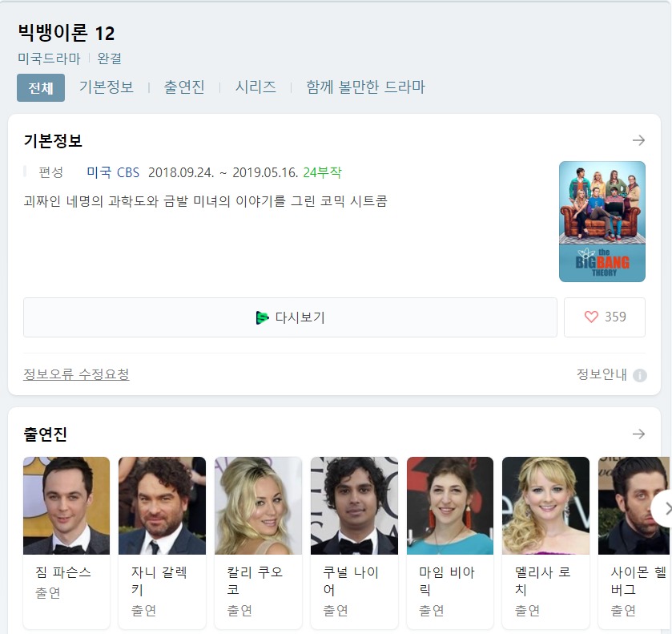The height and width of the screenshot is (634, 672).
Task: Open the 함께 볼만한 드라마 tab
Action: [x=365, y=87]
